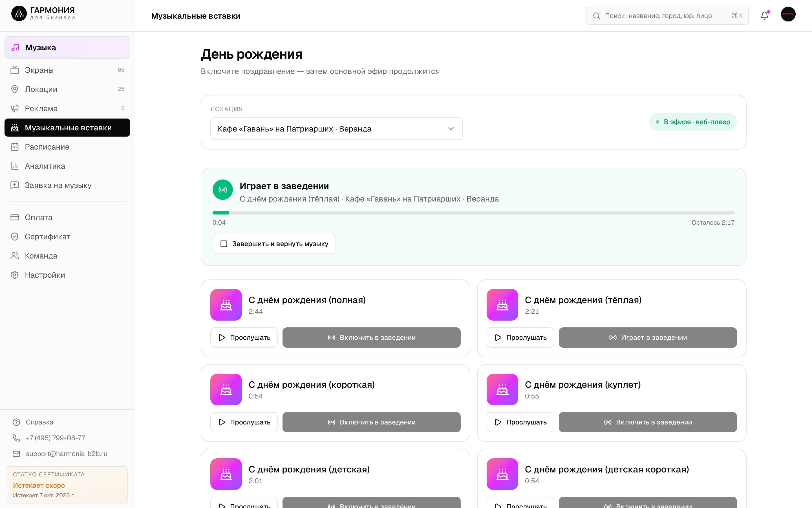Click the chevron arrow of the location selector
812x508 pixels.
(451, 129)
